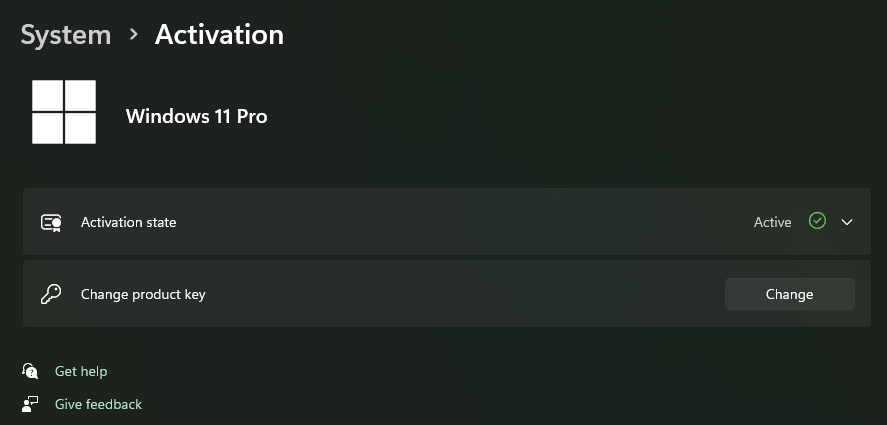
Task: Click the Activation page title
Action: (x=219, y=35)
